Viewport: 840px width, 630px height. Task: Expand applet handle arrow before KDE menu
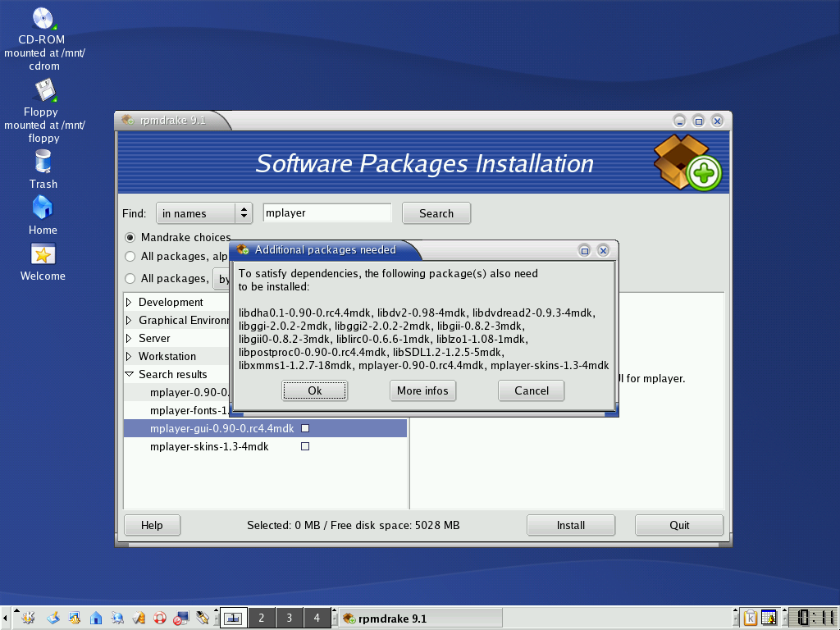pyautogui.click(x=16, y=610)
